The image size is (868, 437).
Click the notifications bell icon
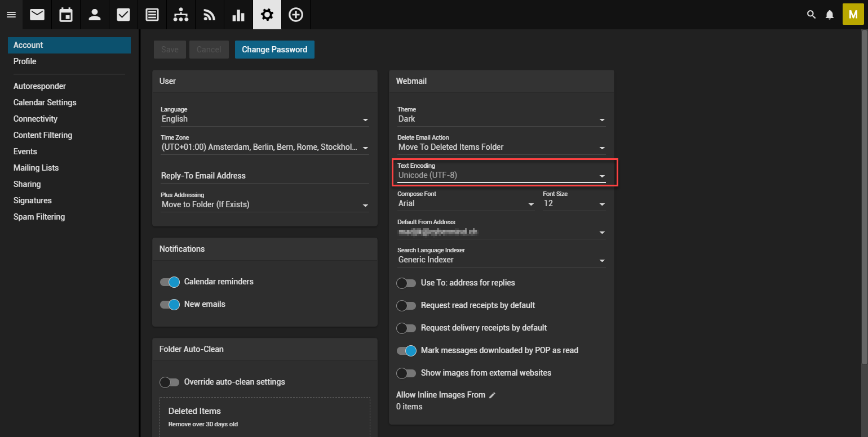tap(829, 15)
